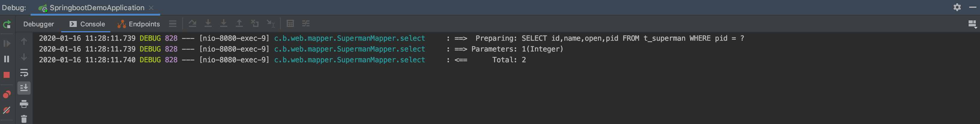Open the layout settings dropdown at right
The width and height of the screenshot is (980, 124).
click(x=972, y=24)
